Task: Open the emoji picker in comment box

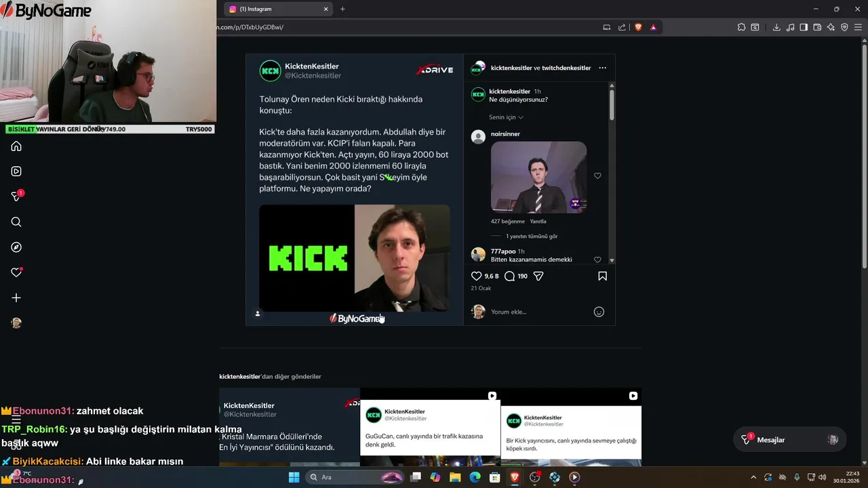Action: pos(599,312)
